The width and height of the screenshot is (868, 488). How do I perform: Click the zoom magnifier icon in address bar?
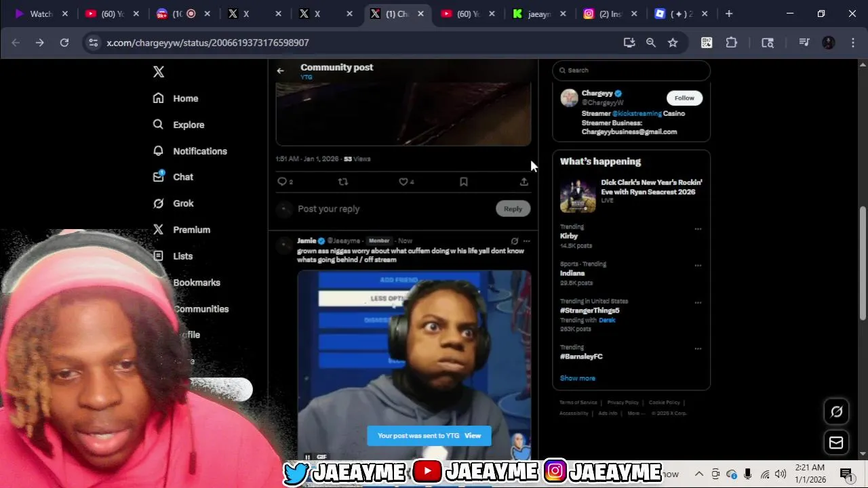pyautogui.click(x=651, y=43)
